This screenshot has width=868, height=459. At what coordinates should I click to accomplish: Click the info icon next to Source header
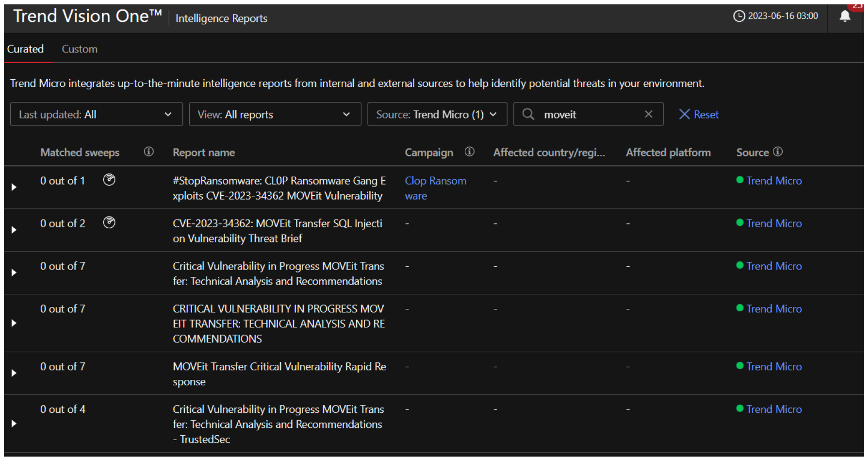[x=778, y=152]
